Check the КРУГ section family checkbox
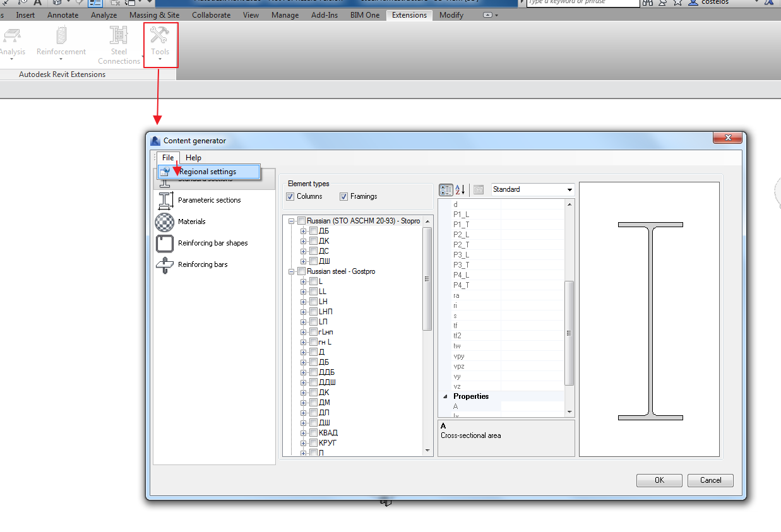Screen dimensions: 781x532 pos(313,443)
